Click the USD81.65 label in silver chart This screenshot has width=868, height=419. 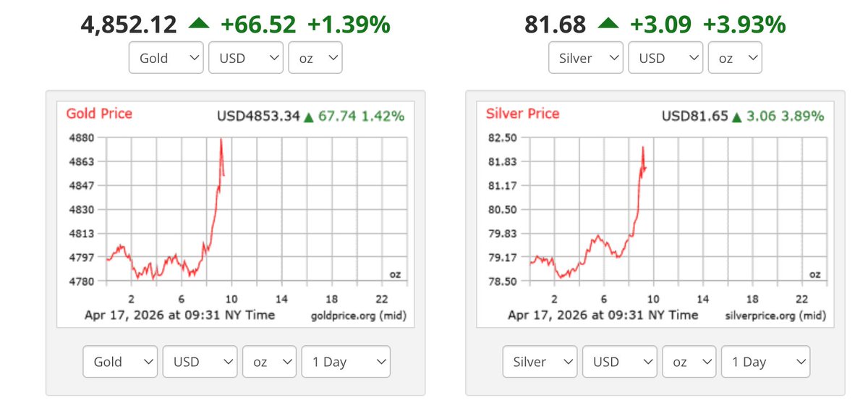(x=695, y=116)
